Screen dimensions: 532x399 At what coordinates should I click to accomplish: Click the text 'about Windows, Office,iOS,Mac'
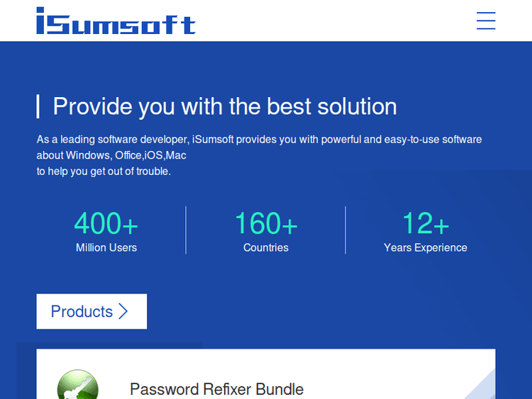(111, 155)
